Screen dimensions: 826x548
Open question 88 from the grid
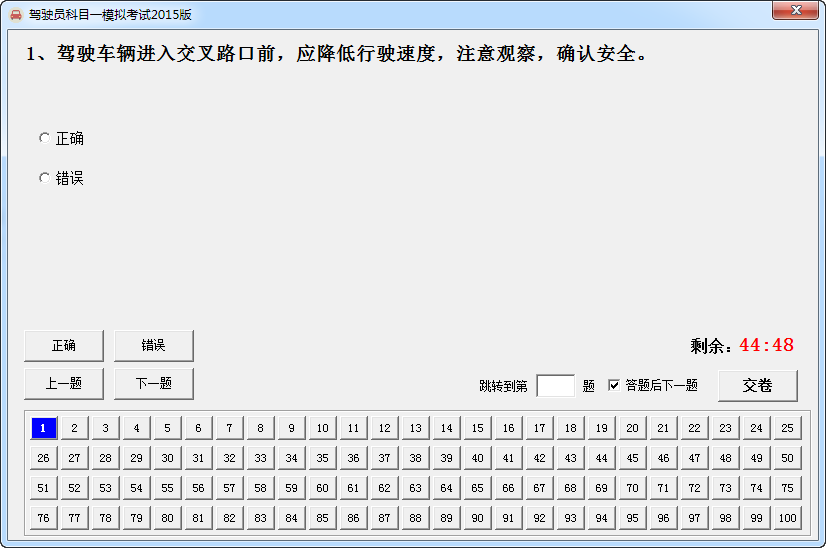[415, 518]
